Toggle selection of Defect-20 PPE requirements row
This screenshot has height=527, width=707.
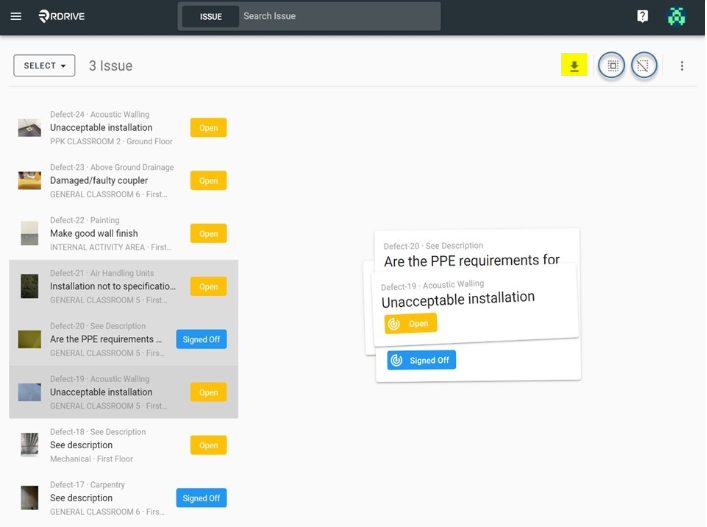pos(124,339)
